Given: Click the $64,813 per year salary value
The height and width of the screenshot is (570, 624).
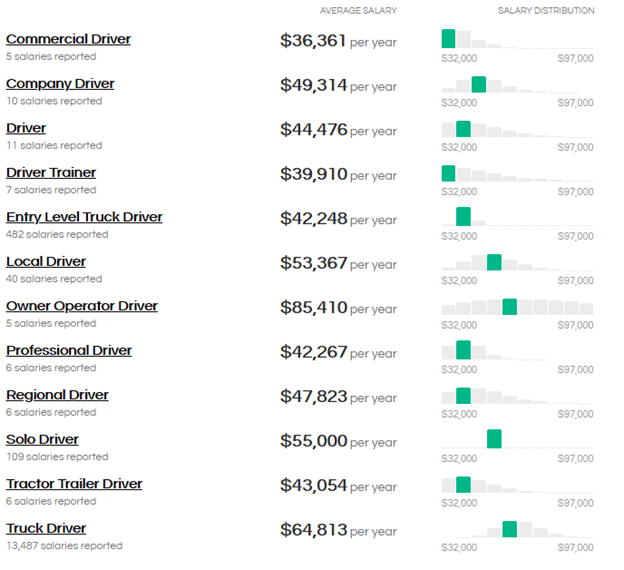Looking at the screenshot, I should [314, 529].
